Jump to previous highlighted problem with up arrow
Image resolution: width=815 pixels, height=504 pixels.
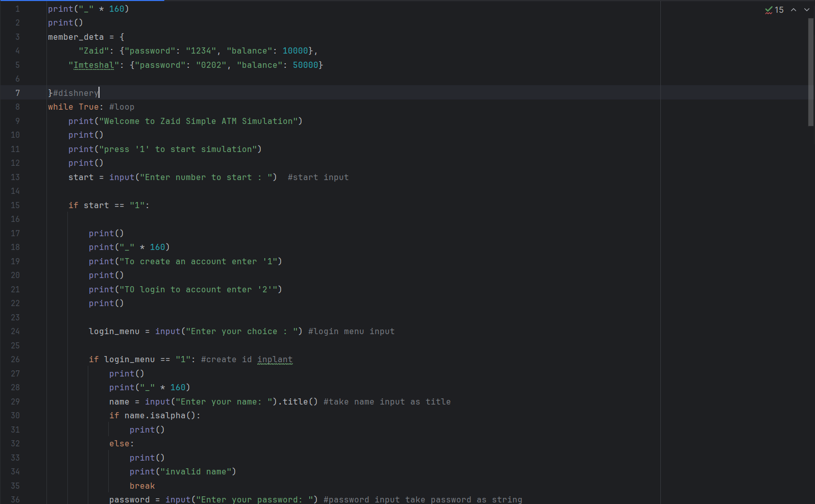pos(794,10)
